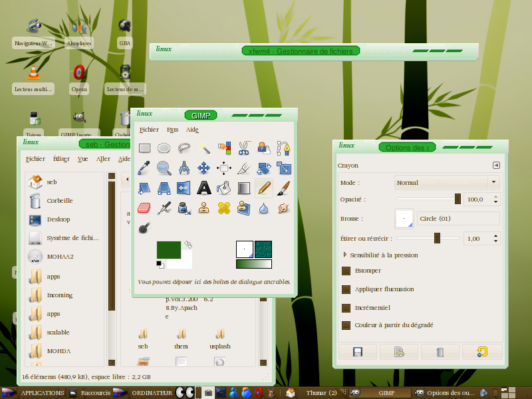Open the Aller menu in Thunar

(103, 159)
